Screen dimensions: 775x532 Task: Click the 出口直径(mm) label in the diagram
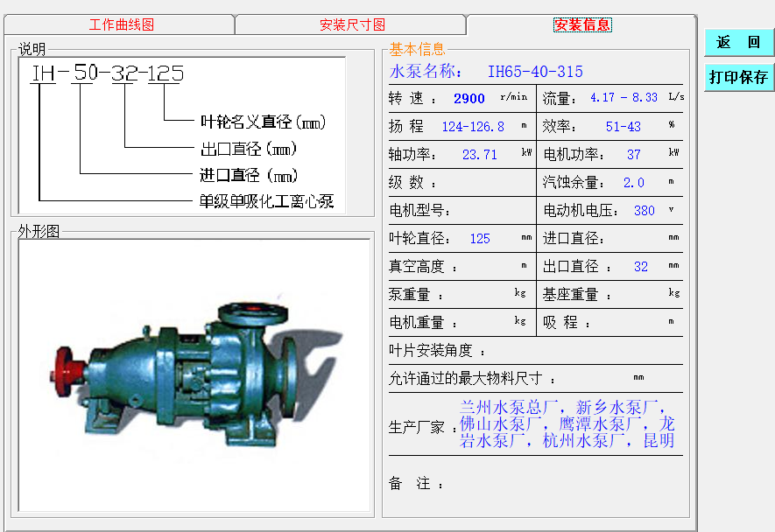(x=248, y=148)
